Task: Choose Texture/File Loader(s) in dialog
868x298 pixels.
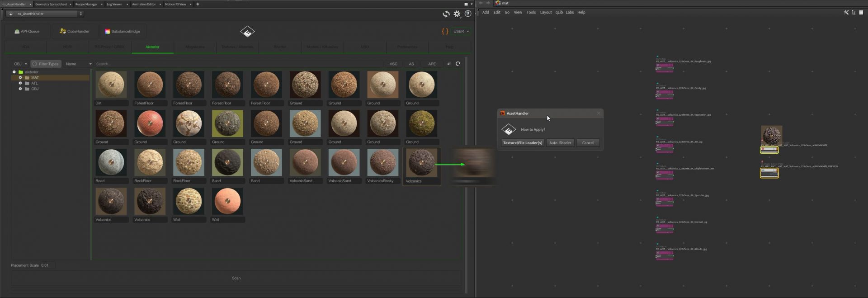Action: [x=522, y=143]
